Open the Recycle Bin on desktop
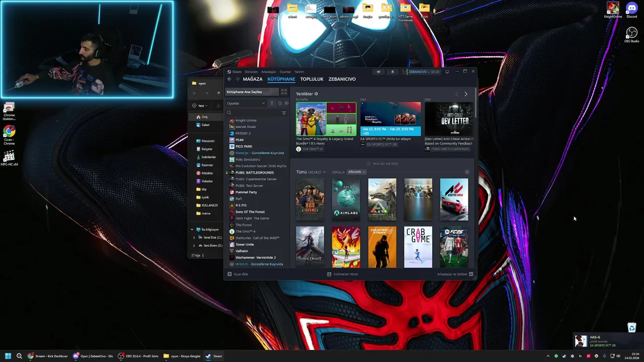 [x=632, y=328]
